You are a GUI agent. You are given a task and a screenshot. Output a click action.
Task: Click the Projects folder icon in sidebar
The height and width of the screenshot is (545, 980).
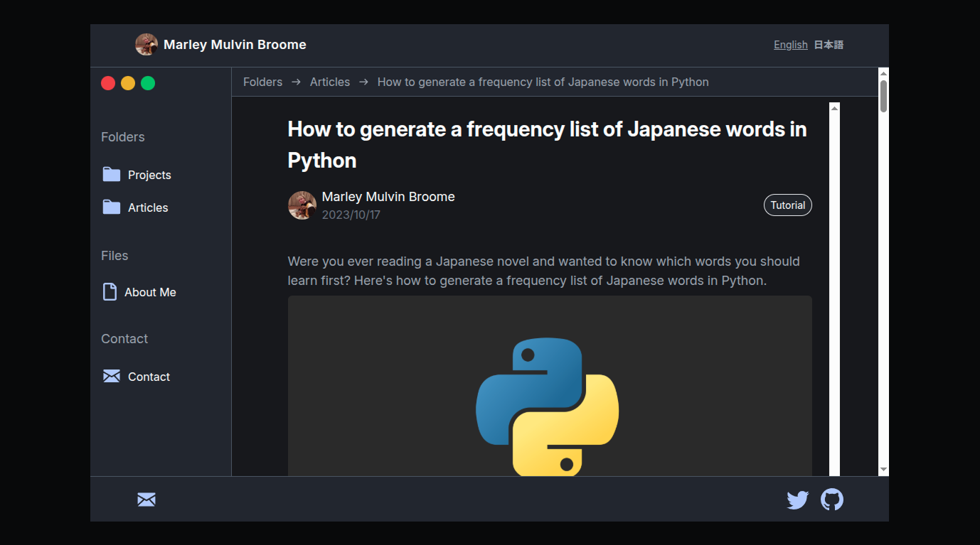coord(112,174)
